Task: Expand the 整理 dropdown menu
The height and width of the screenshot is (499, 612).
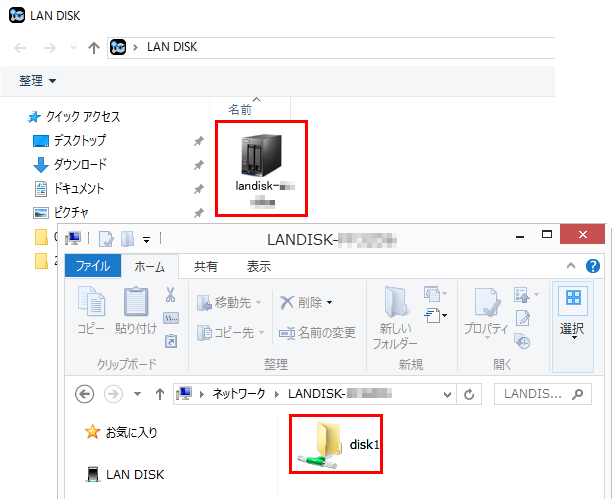Action: pyautogui.click(x=38, y=80)
